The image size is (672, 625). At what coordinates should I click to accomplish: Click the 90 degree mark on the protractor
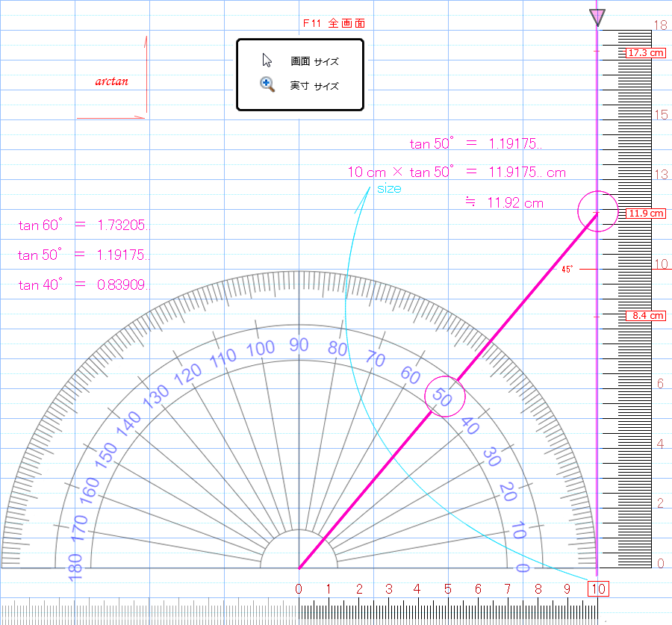coord(299,345)
